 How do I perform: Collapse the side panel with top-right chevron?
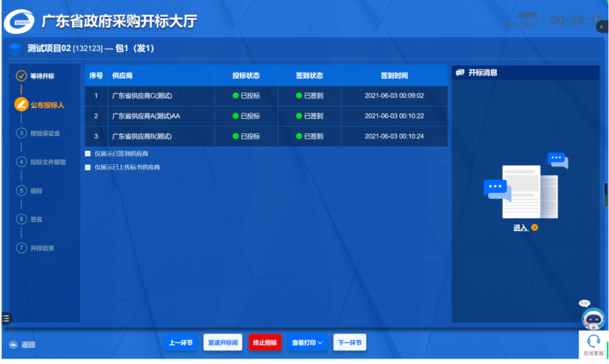pos(601,27)
